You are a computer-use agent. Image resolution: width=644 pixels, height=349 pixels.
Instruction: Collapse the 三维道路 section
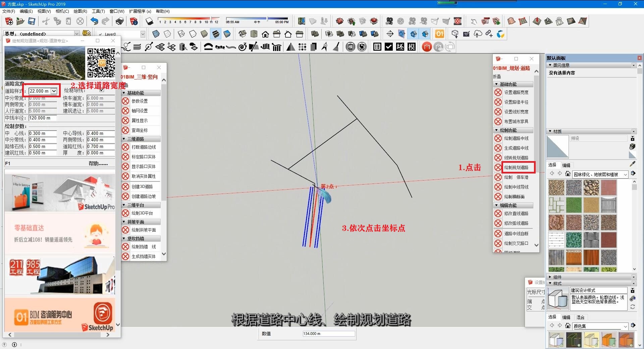point(124,139)
